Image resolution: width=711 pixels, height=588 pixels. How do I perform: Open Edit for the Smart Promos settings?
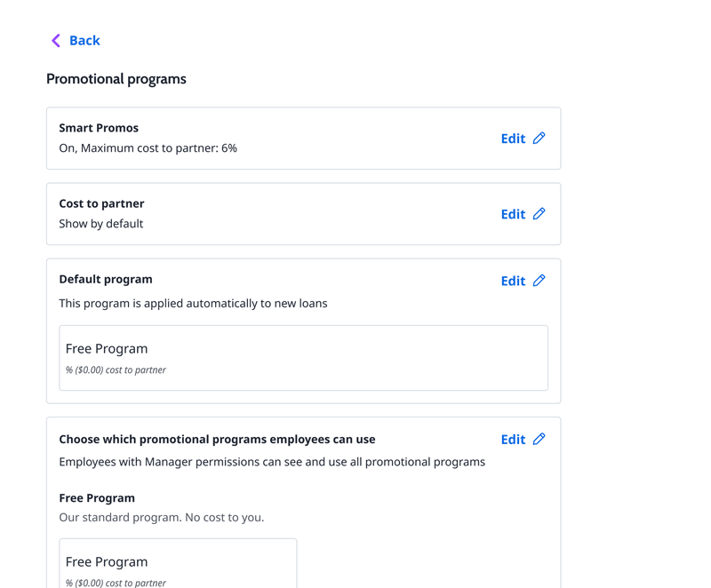click(513, 139)
